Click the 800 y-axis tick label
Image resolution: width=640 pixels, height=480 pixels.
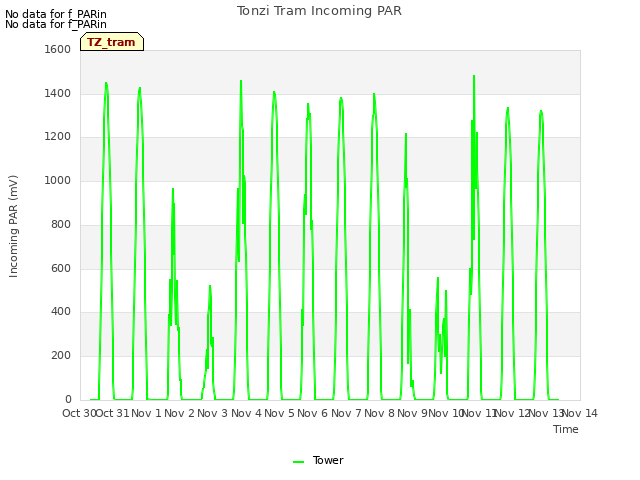[61, 224]
